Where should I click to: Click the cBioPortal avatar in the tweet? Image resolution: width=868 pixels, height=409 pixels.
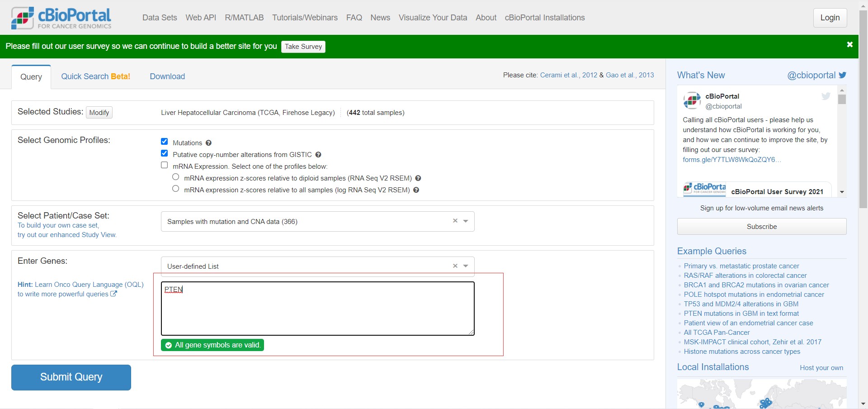click(x=692, y=100)
